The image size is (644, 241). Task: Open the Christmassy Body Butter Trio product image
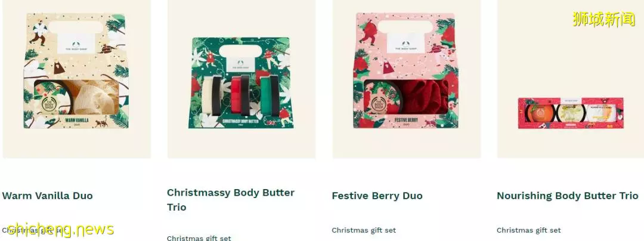(x=241, y=78)
